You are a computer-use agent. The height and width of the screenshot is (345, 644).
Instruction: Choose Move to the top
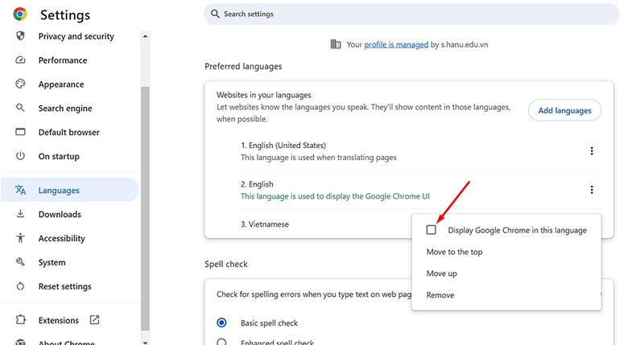(x=454, y=252)
